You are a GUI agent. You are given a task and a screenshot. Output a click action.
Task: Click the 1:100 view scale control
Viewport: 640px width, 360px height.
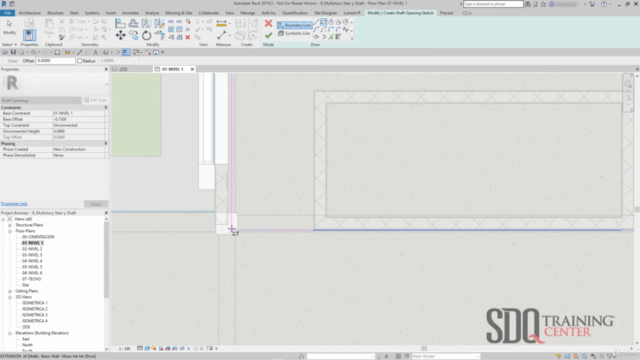click(x=124, y=349)
